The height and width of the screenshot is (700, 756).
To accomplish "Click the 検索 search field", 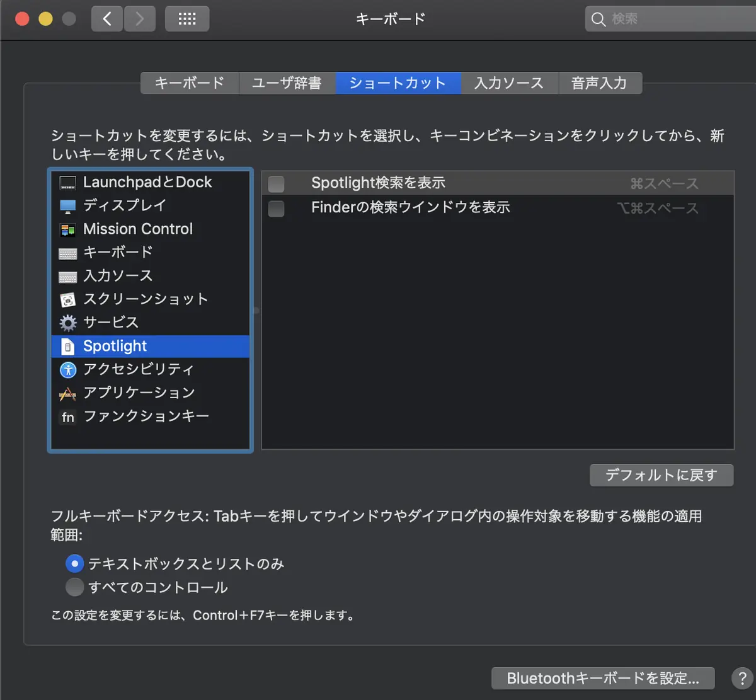I will point(671,19).
